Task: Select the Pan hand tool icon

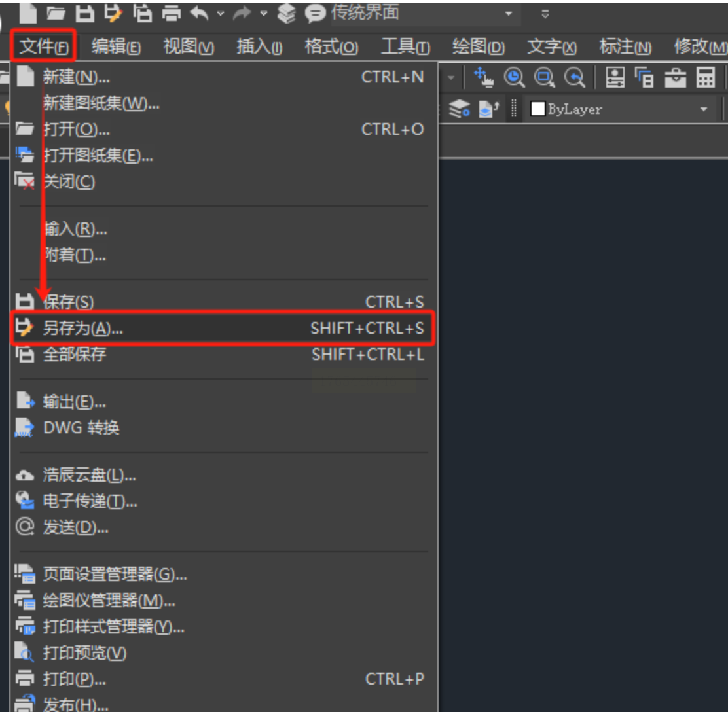Action: (x=484, y=77)
